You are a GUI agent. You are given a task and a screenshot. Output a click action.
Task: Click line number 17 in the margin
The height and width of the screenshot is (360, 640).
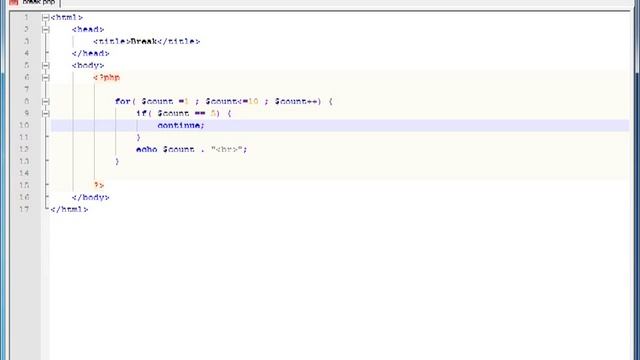(24, 209)
